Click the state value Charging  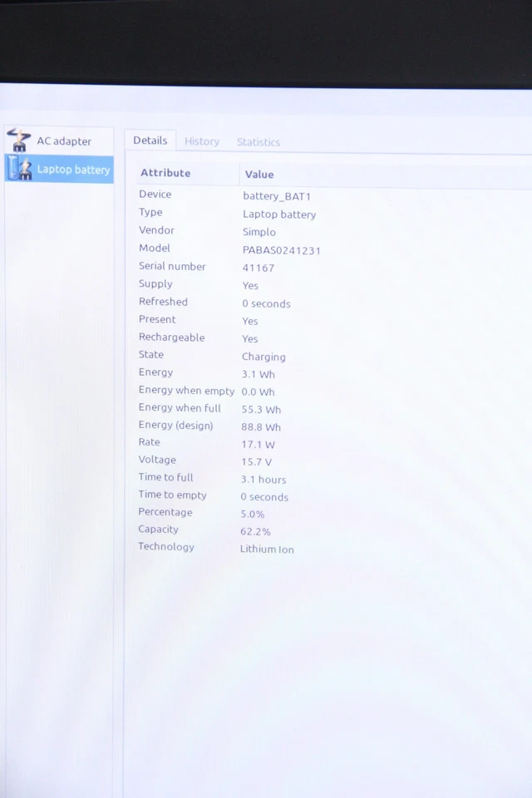click(264, 357)
